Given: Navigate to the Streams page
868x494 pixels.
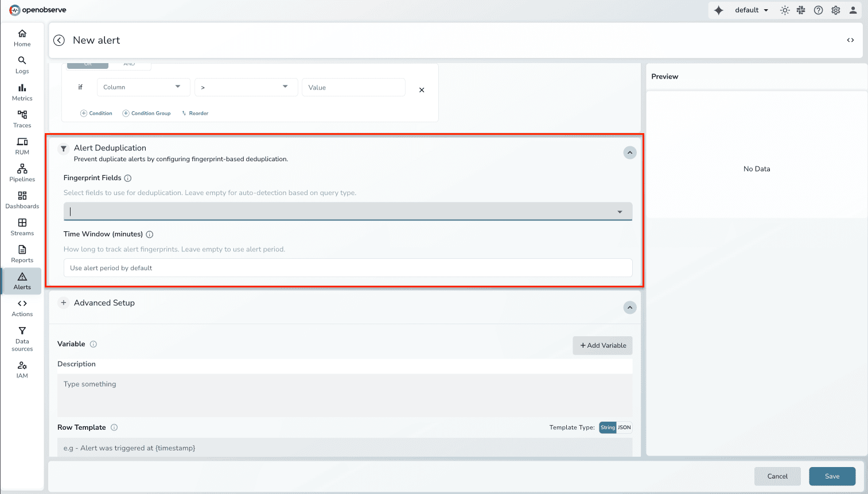Looking at the screenshot, I should [x=22, y=226].
